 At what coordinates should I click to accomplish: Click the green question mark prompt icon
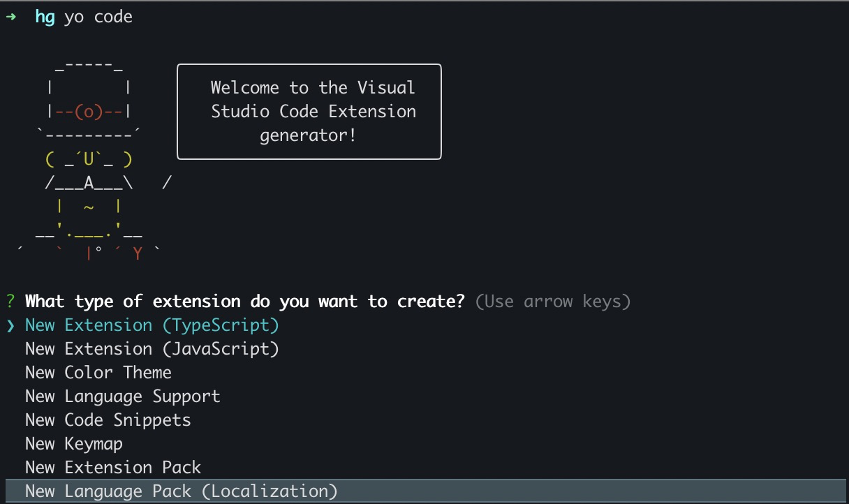pos(10,302)
